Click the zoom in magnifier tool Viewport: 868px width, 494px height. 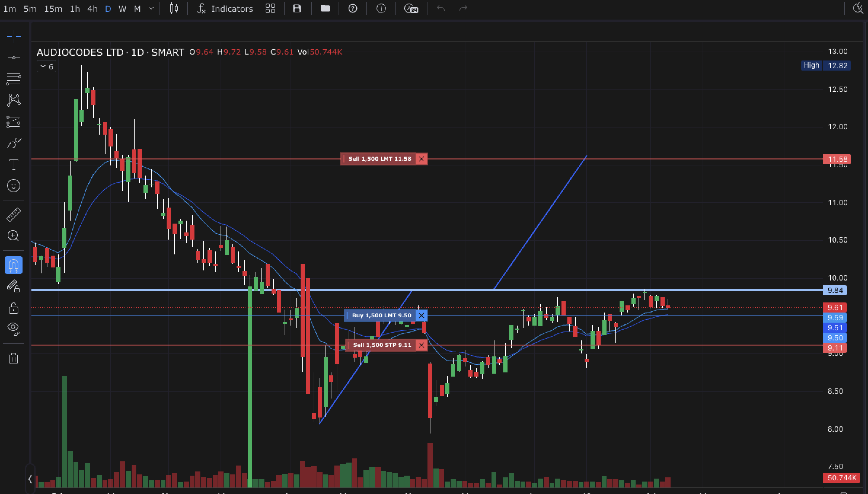coord(14,235)
